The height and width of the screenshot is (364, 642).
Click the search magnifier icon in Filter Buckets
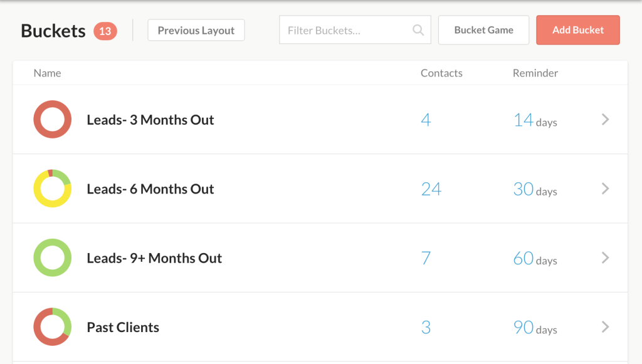[x=418, y=30]
